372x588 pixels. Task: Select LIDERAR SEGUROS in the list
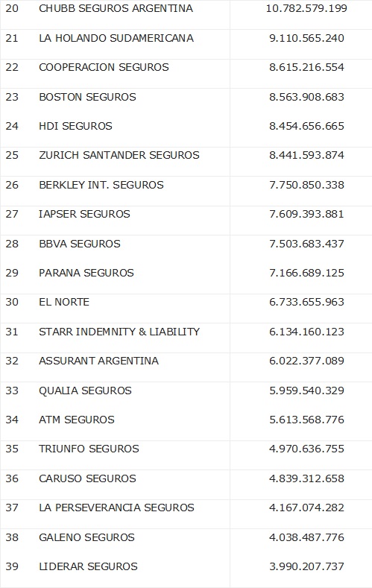(x=88, y=566)
